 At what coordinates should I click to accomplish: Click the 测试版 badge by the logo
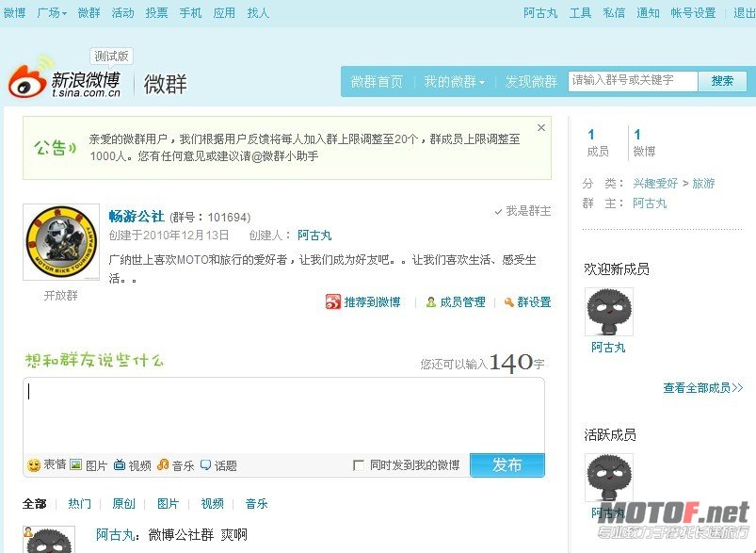(111, 57)
